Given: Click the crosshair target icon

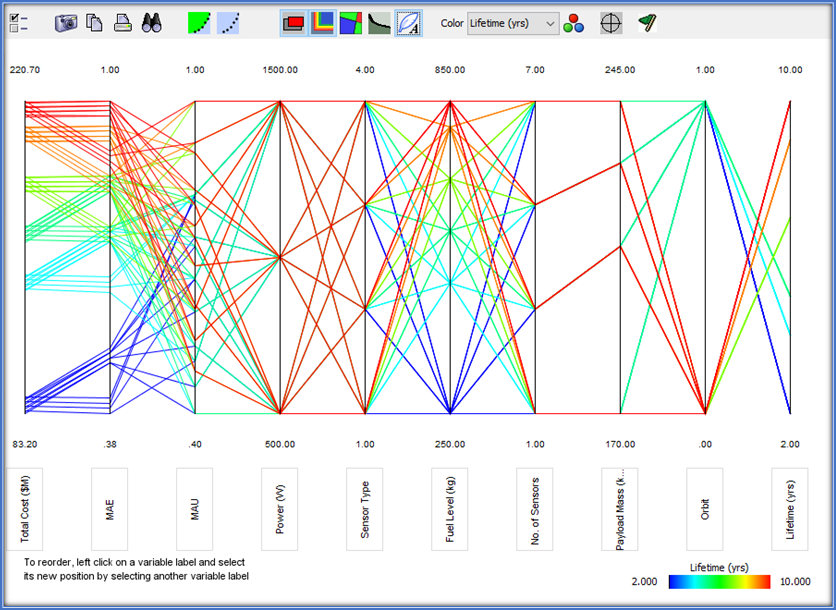Looking at the screenshot, I should (611, 23).
